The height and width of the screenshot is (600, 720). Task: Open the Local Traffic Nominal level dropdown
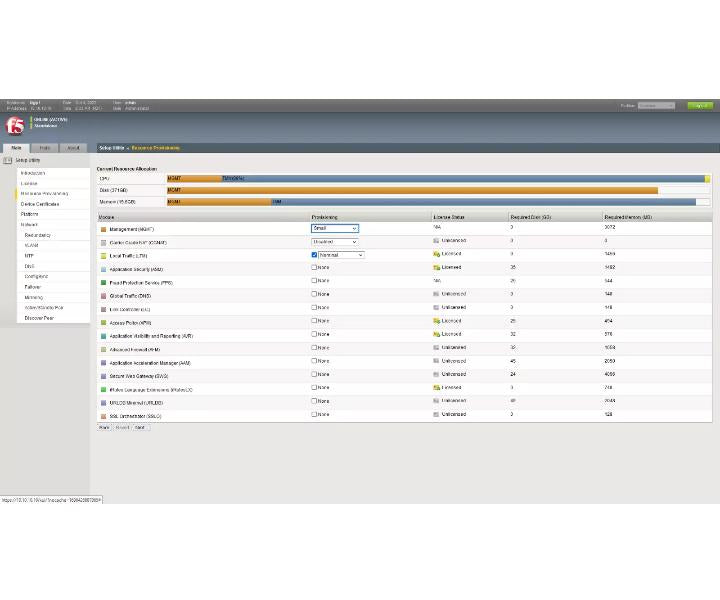342,255
